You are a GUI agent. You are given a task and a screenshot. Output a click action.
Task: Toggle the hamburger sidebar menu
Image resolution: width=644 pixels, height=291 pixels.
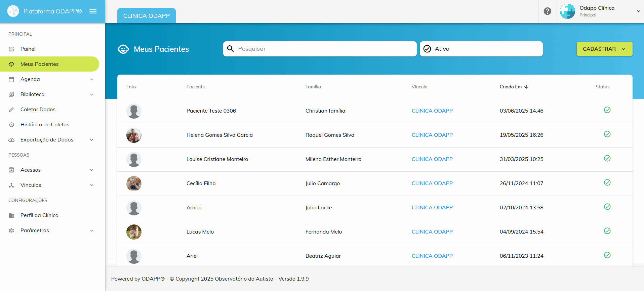point(93,11)
